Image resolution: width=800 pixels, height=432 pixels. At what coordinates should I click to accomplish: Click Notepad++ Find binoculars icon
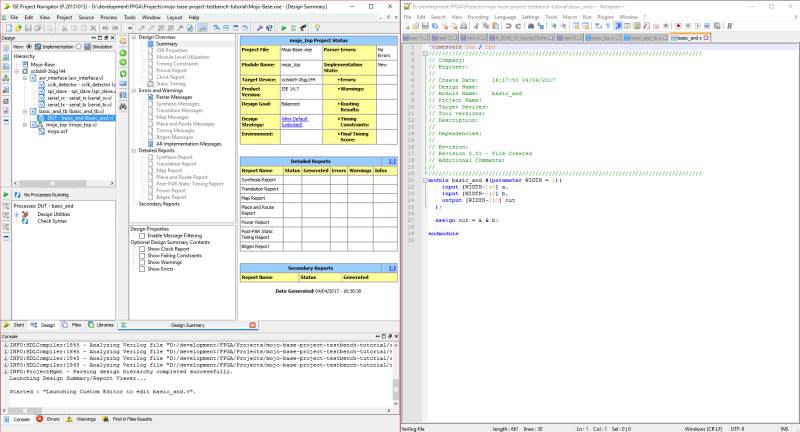pyautogui.click(x=531, y=26)
